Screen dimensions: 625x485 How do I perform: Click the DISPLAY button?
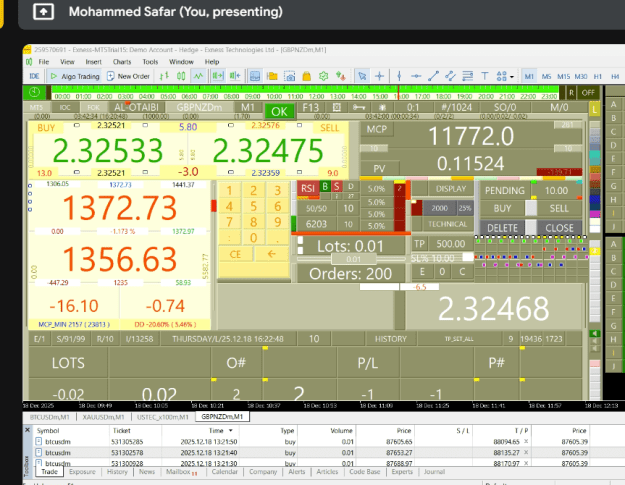(x=451, y=189)
